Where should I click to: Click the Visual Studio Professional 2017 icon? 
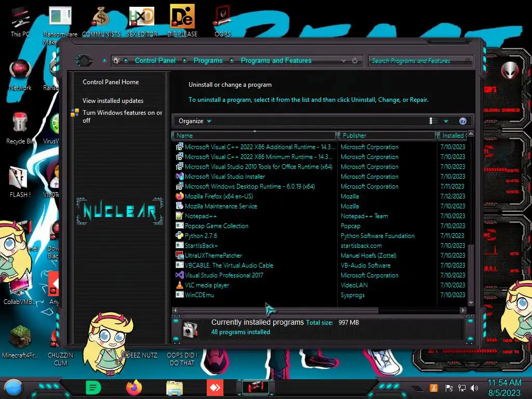pos(179,275)
